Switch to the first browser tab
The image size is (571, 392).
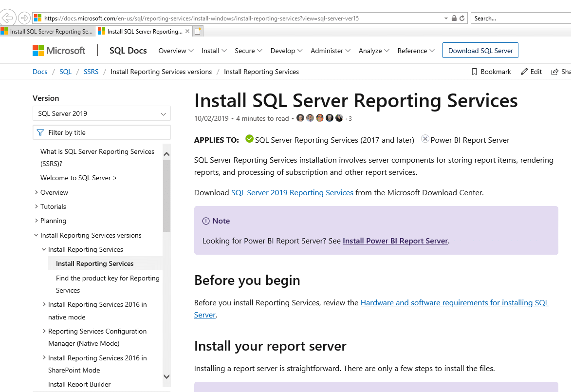click(x=47, y=31)
